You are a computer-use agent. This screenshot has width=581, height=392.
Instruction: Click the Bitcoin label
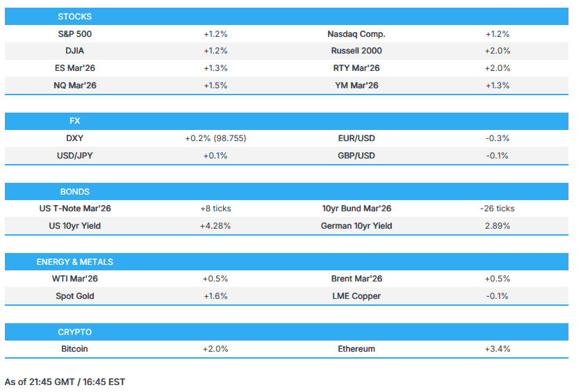74,349
